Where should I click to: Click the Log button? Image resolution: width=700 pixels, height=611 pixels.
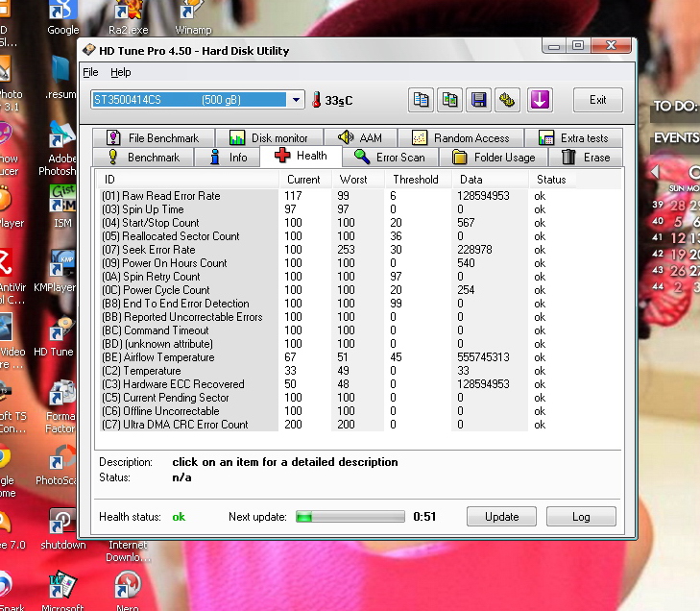(581, 517)
